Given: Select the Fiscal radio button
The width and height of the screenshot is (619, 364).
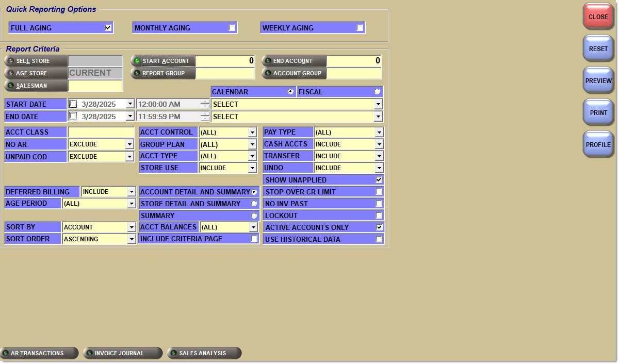Looking at the screenshot, I should pos(378,92).
